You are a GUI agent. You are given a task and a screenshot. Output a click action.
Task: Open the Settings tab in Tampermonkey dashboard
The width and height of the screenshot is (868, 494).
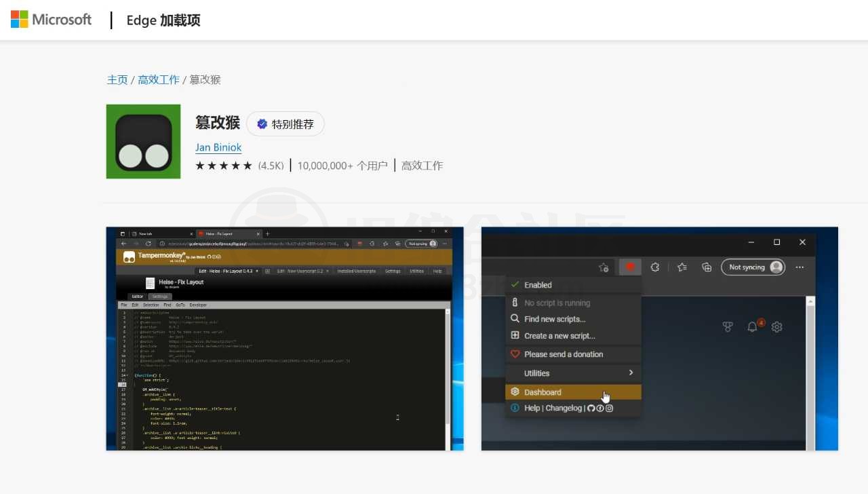pos(393,271)
